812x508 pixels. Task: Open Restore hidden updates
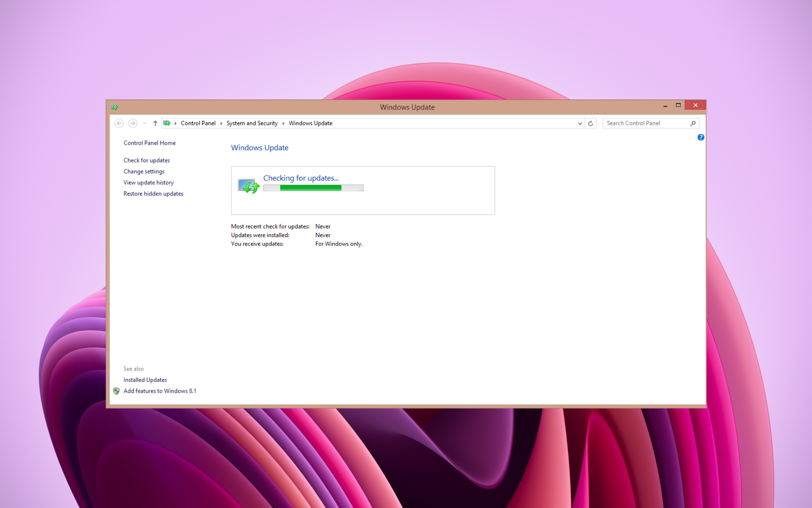pos(153,193)
